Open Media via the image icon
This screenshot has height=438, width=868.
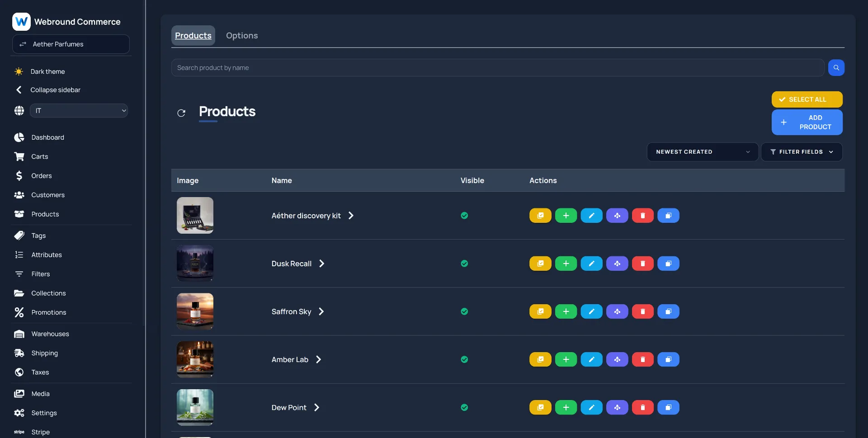(19, 394)
